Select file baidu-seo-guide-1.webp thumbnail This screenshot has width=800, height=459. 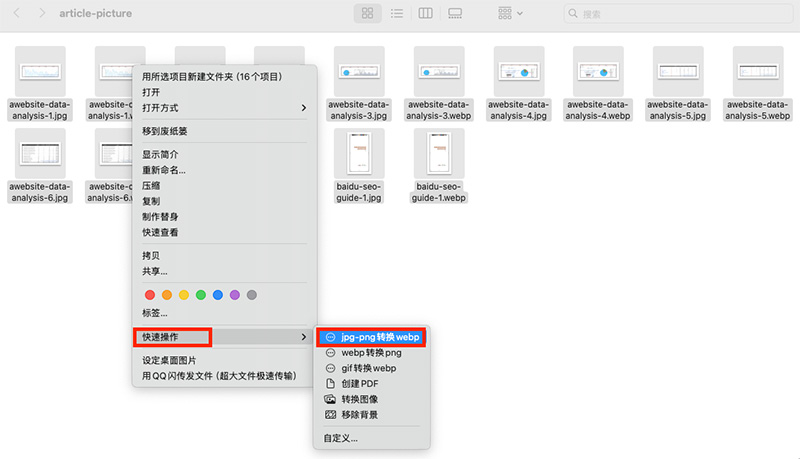point(439,154)
